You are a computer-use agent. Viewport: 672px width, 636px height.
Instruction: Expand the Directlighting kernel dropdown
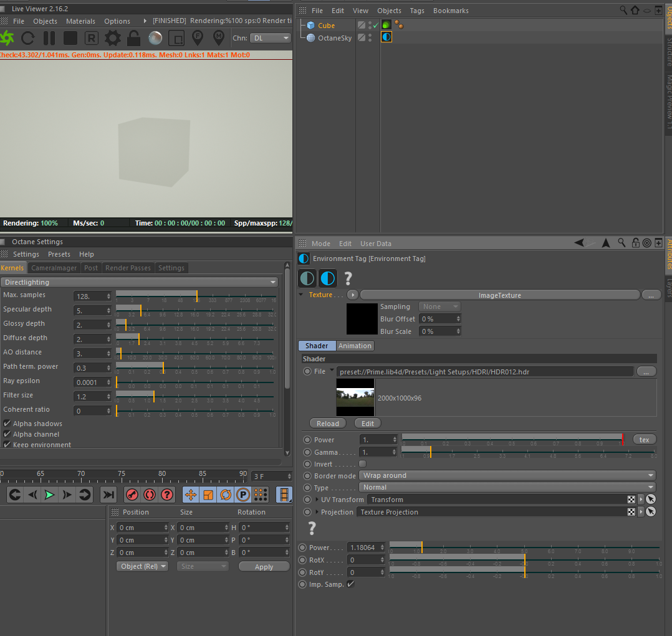pos(140,282)
